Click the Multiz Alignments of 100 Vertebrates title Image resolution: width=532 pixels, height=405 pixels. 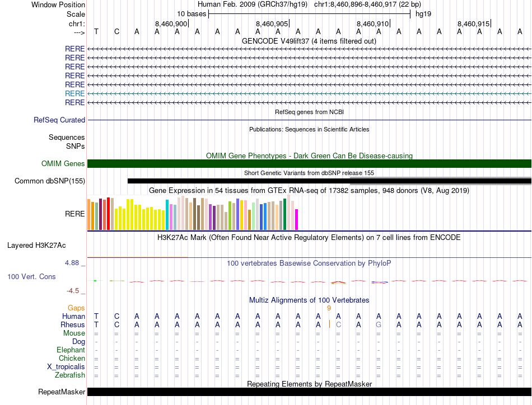[x=309, y=300]
